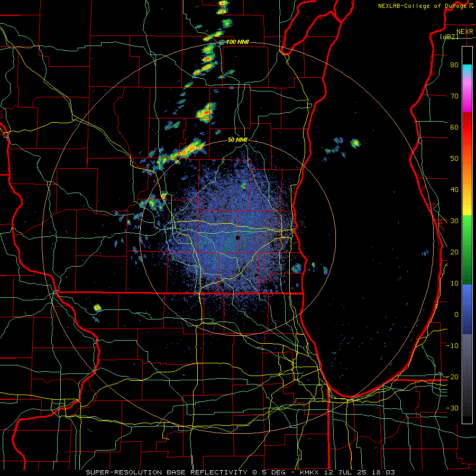Screen dimensions: 476x476
Task: Click the 100 NMI range ring label
Action: coord(237,42)
